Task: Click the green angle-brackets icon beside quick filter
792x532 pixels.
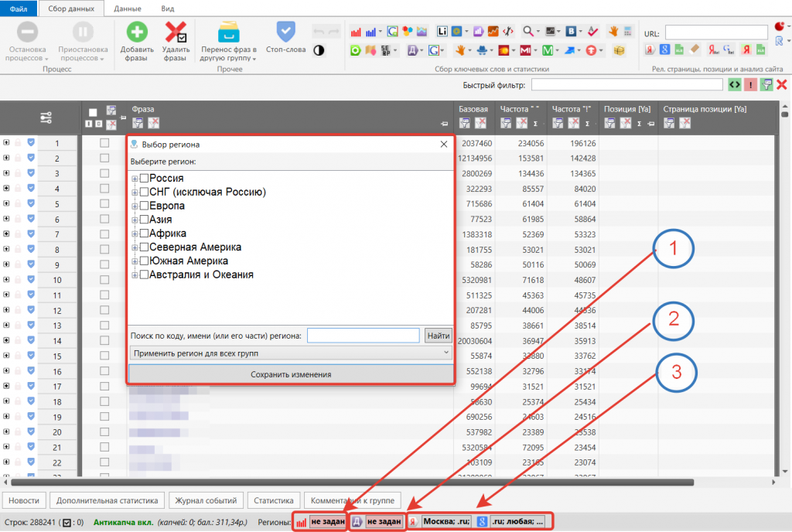Action: [x=735, y=85]
